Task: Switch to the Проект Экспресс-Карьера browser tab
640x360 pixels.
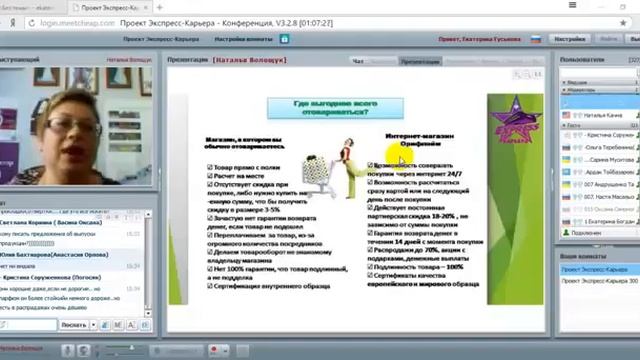Action: point(109,8)
